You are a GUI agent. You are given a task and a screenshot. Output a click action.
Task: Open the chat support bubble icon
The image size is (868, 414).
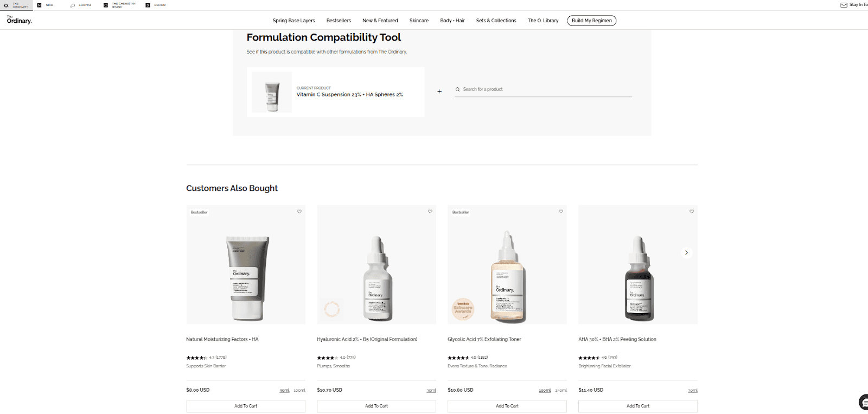(864, 402)
